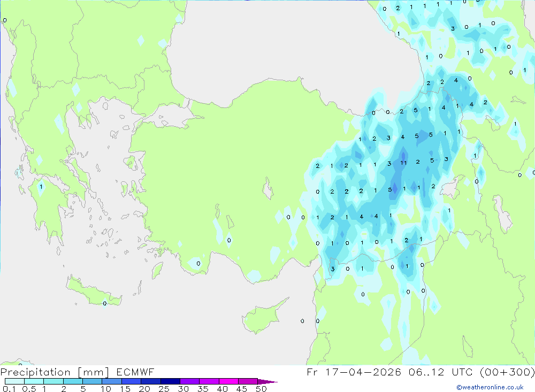Click the '1' value over the Peloponnese peninsula
Screen dimensions: 535x392
click(x=41, y=187)
